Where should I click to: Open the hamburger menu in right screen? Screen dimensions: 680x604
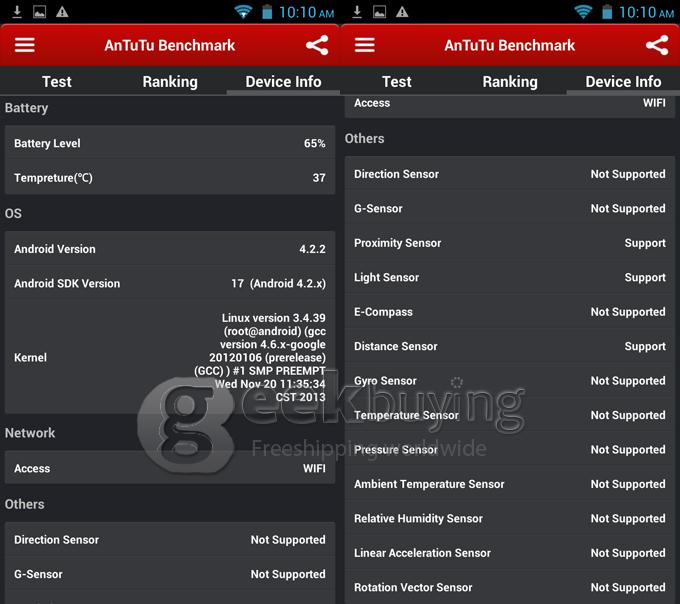click(x=365, y=45)
